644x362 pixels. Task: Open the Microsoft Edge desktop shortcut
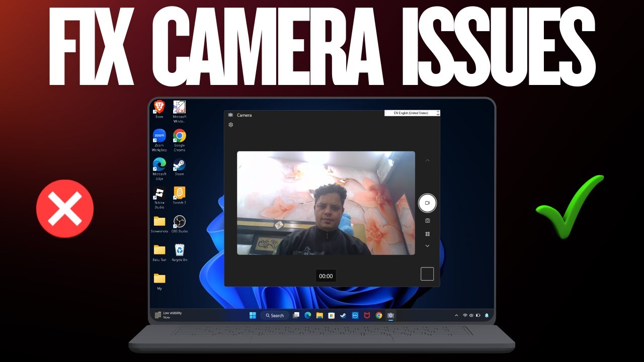(159, 169)
